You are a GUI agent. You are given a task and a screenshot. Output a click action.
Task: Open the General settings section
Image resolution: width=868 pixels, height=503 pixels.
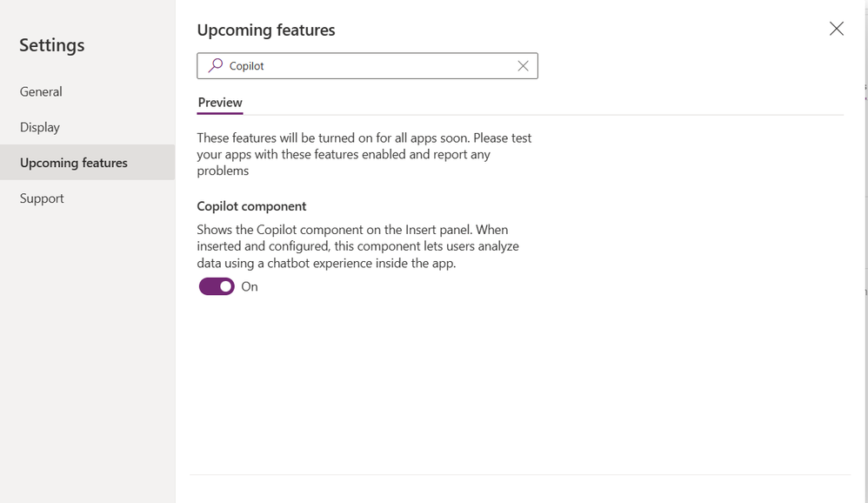point(41,91)
